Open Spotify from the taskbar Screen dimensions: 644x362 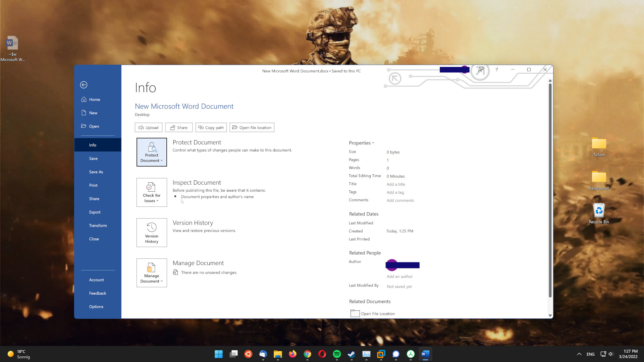tap(337, 354)
